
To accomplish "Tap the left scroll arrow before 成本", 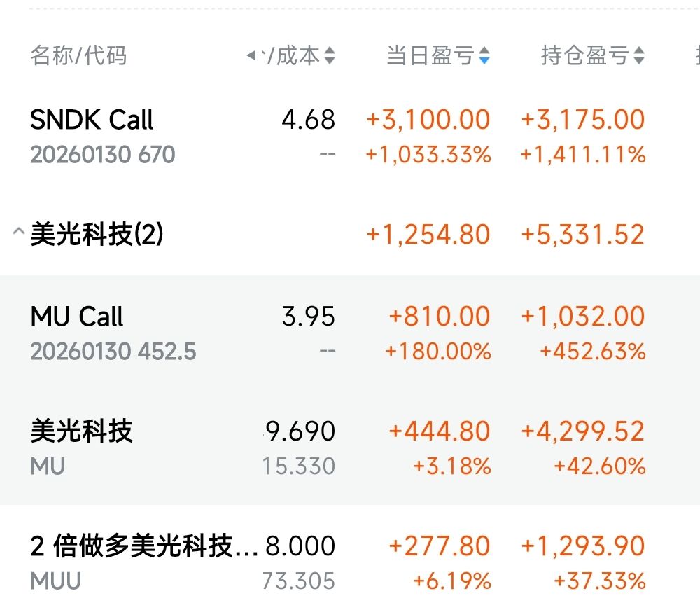I will coord(253,55).
